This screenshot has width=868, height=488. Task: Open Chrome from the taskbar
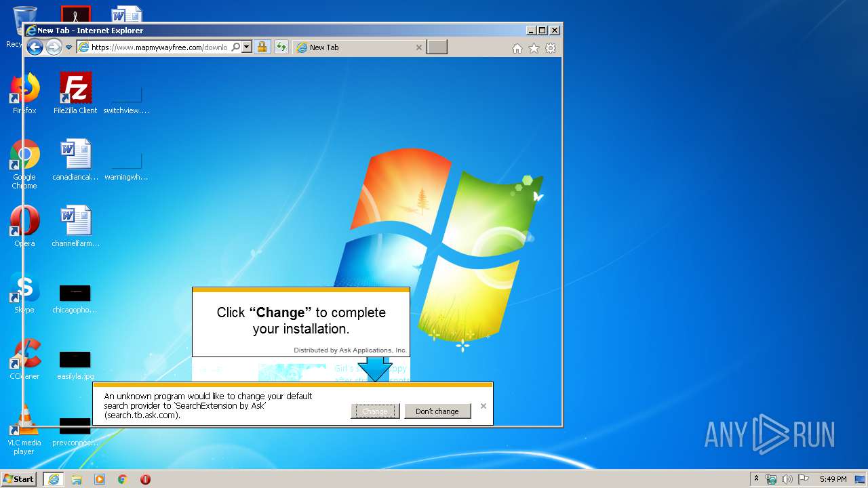point(123,479)
